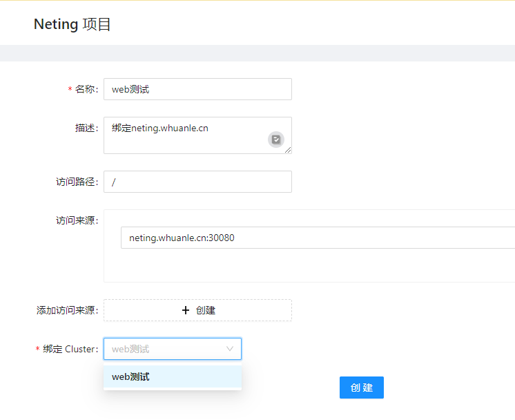The height and width of the screenshot is (420, 515).
Task: Click the 访问来源 field label
Action: point(77,220)
